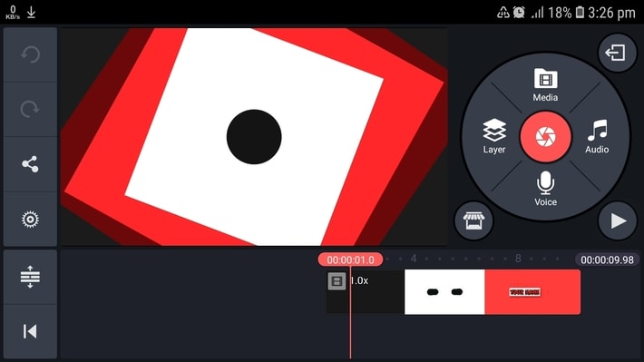Start a Voice recording
The height and width of the screenshot is (362, 644).
pyautogui.click(x=545, y=189)
